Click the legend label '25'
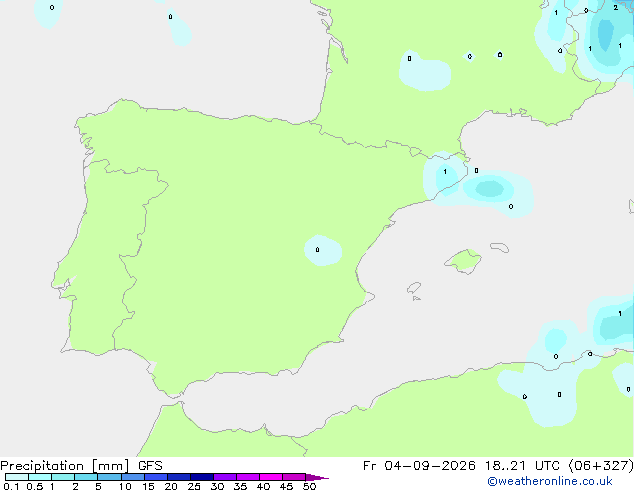Viewport: 634px width, 490px height. (194, 486)
